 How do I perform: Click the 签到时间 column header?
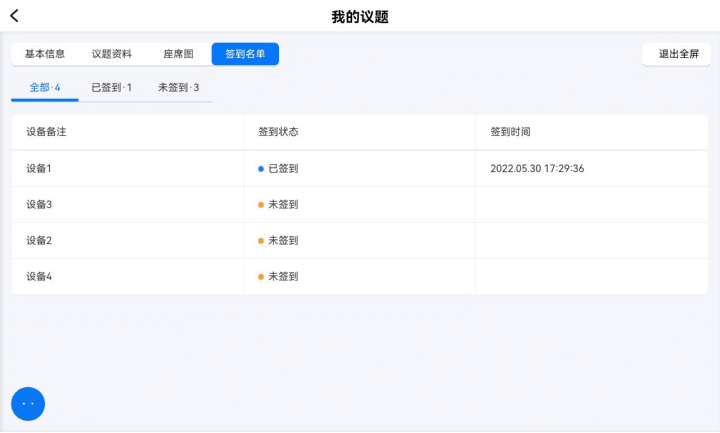[x=510, y=132]
